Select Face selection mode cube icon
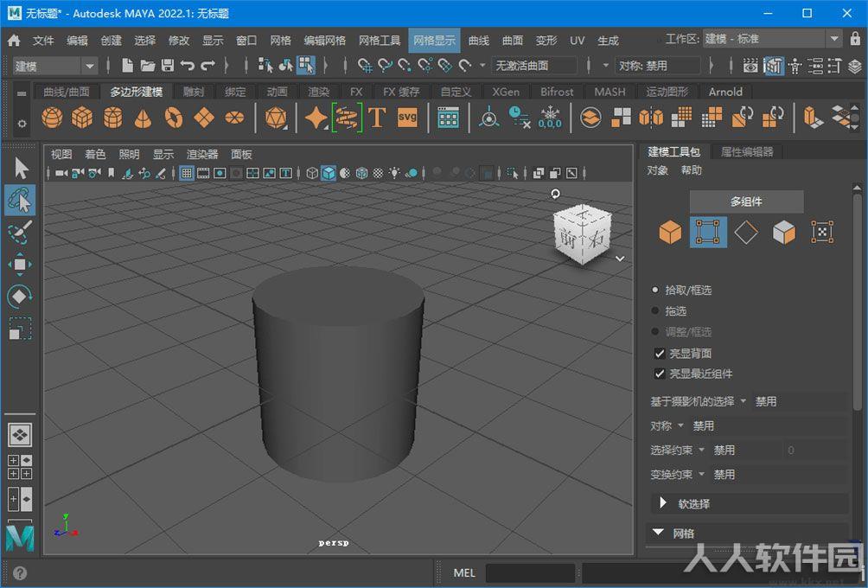Screen dimensions: 868x588 tap(784, 232)
